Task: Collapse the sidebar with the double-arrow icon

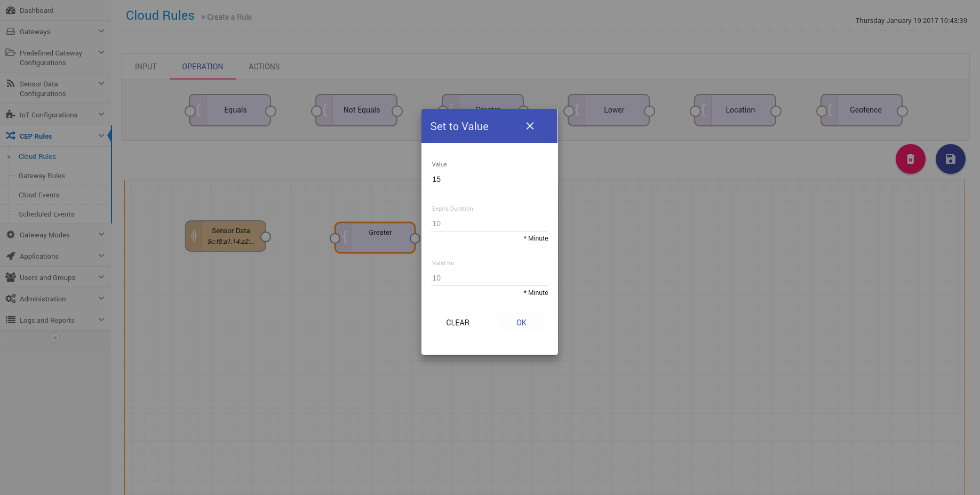Action: tap(55, 338)
